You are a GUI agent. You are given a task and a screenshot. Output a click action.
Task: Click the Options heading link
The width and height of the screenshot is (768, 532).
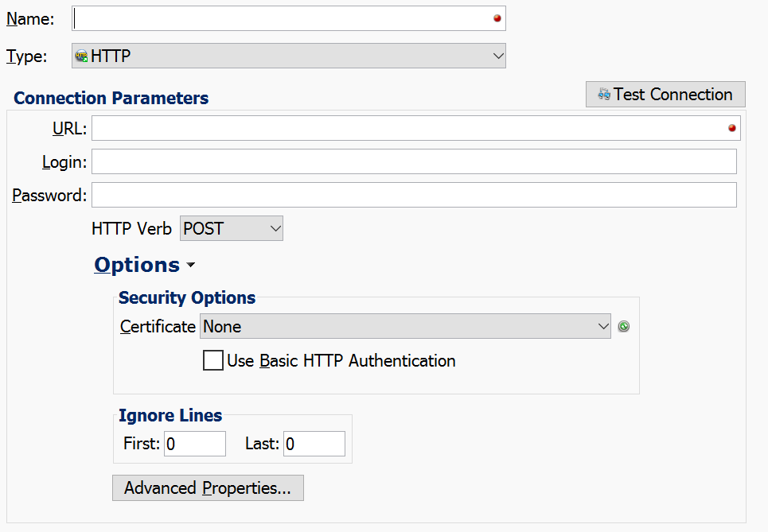[x=137, y=264]
